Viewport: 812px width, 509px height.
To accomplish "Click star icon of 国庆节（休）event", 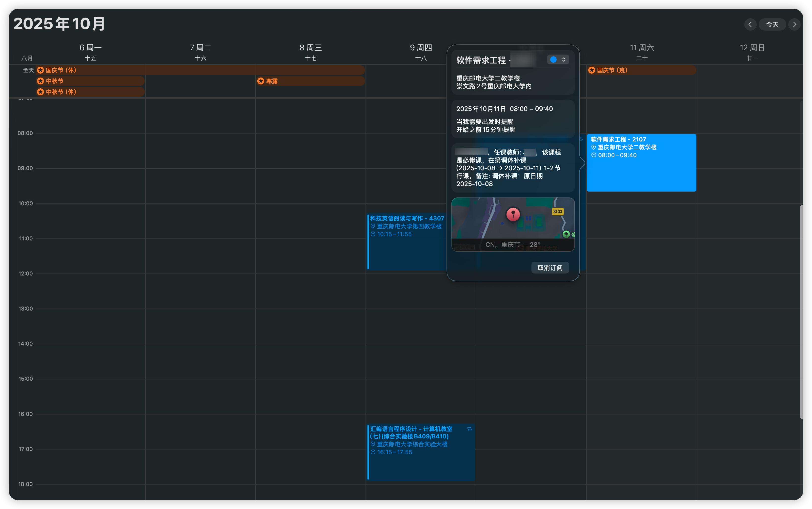I will (x=41, y=70).
